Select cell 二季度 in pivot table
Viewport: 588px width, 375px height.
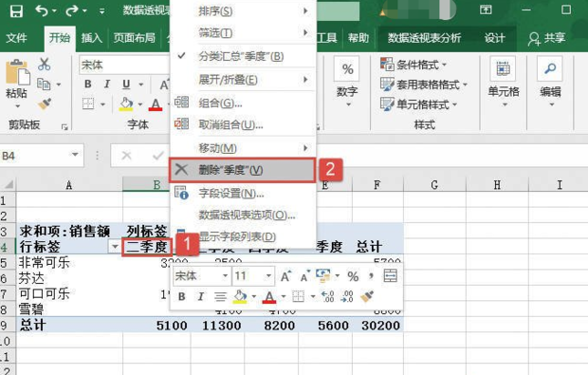click(x=147, y=247)
